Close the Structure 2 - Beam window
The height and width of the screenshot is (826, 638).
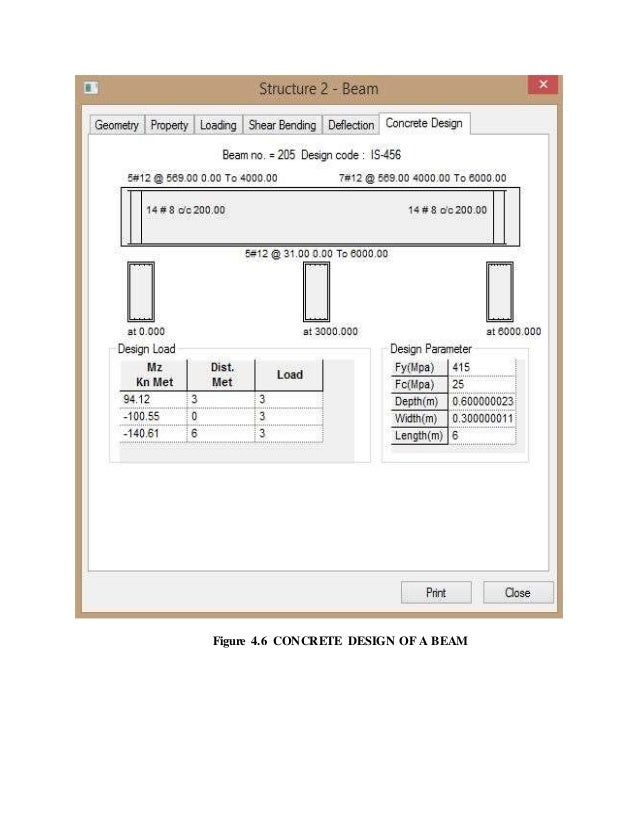pyautogui.click(x=543, y=84)
